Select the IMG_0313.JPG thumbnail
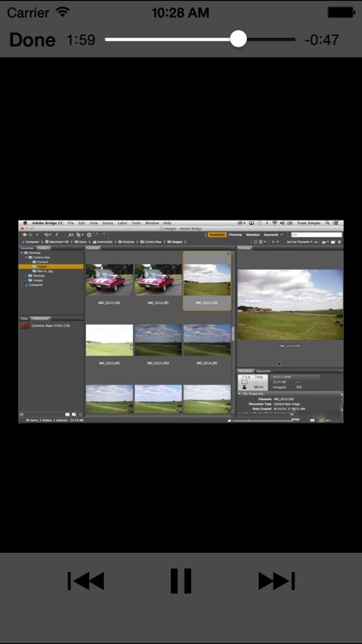 coord(109,340)
